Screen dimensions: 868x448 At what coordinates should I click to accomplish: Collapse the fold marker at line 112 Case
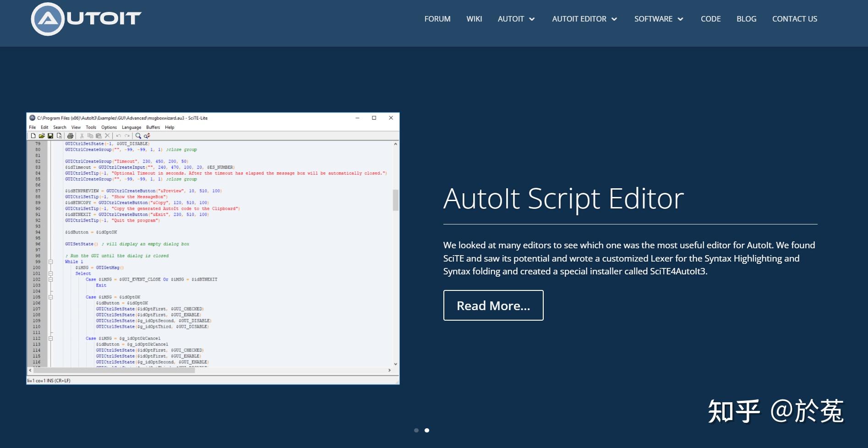(x=51, y=339)
